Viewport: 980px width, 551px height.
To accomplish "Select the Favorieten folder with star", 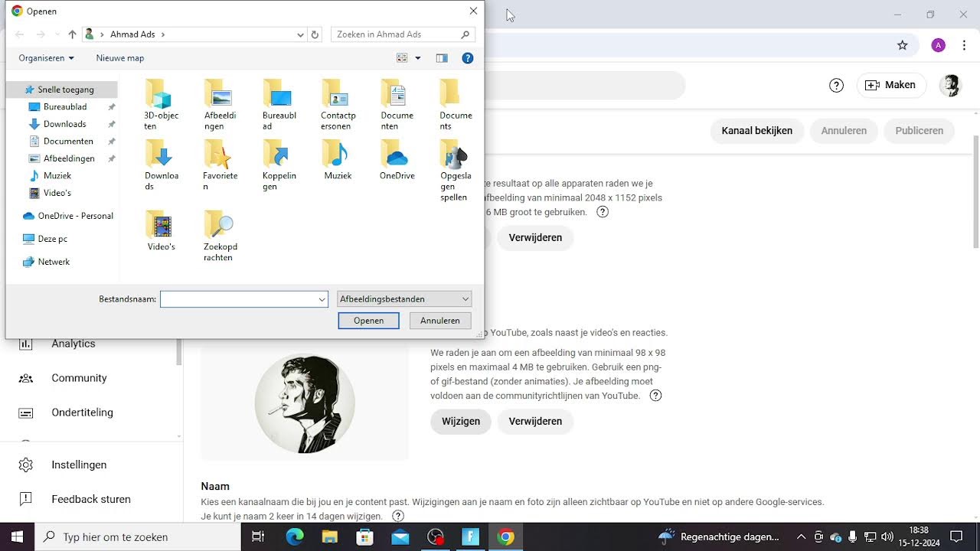I will pyautogui.click(x=220, y=165).
